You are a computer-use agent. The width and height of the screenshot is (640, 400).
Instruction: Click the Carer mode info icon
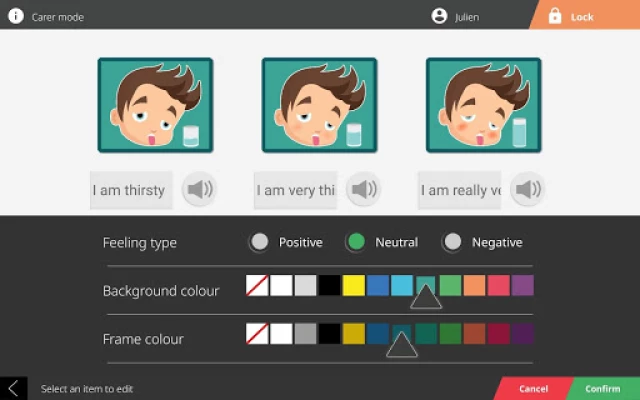(x=15, y=16)
